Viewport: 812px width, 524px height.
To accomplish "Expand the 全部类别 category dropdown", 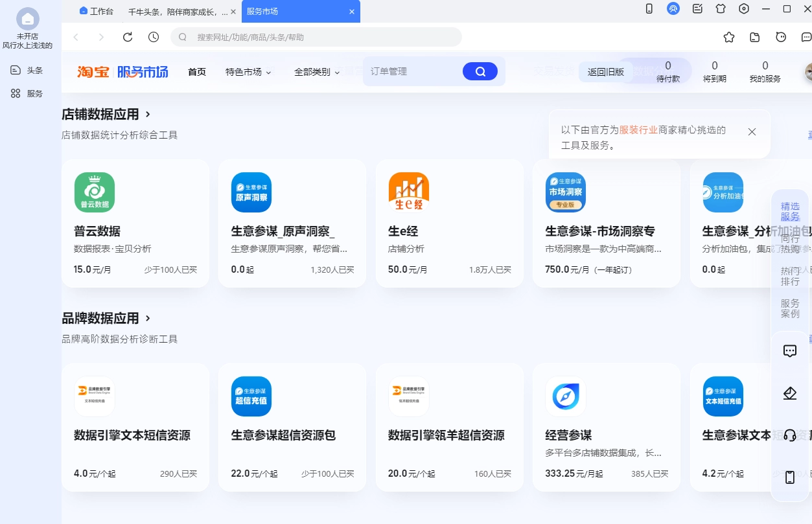I will pyautogui.click(x=316, y=72).
